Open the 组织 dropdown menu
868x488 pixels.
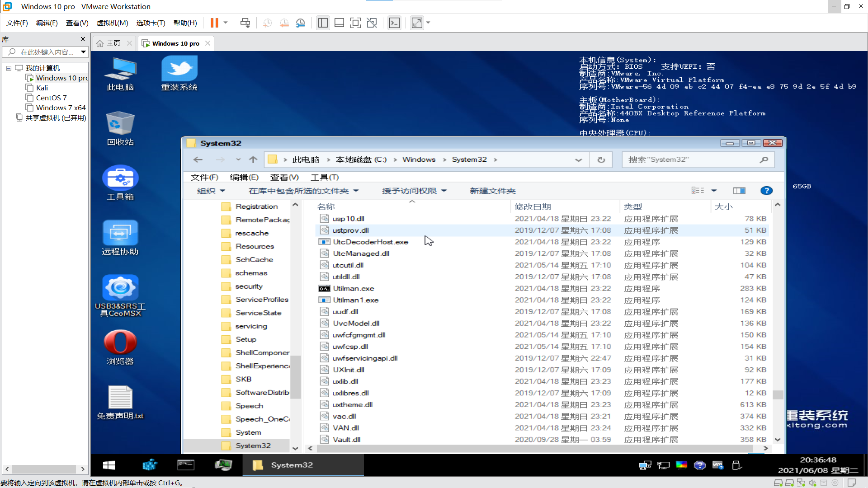(211, 191)
